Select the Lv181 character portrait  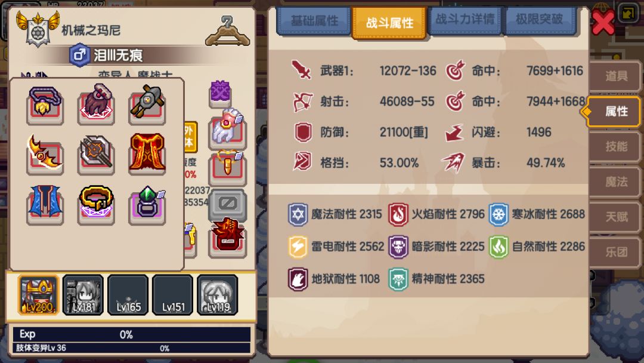click(83, 295)
